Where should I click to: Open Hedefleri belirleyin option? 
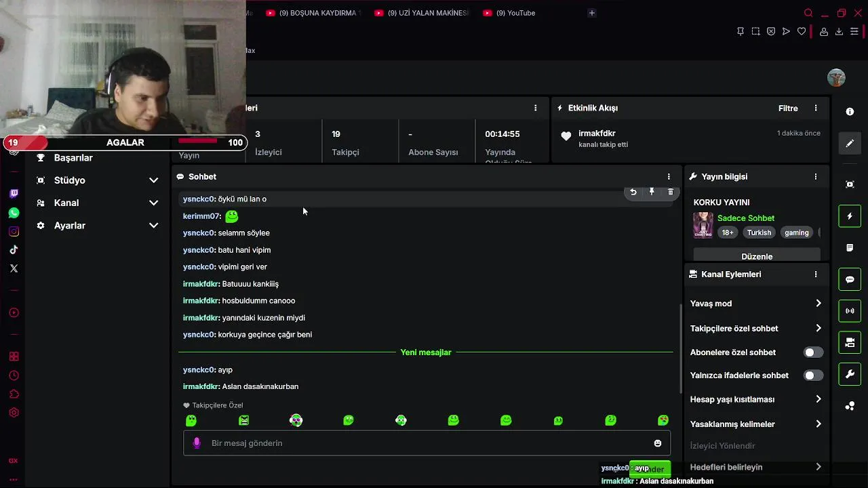(755, 467)
